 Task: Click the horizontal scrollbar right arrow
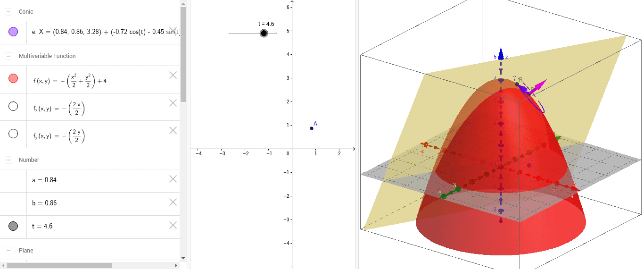[176, 266]
